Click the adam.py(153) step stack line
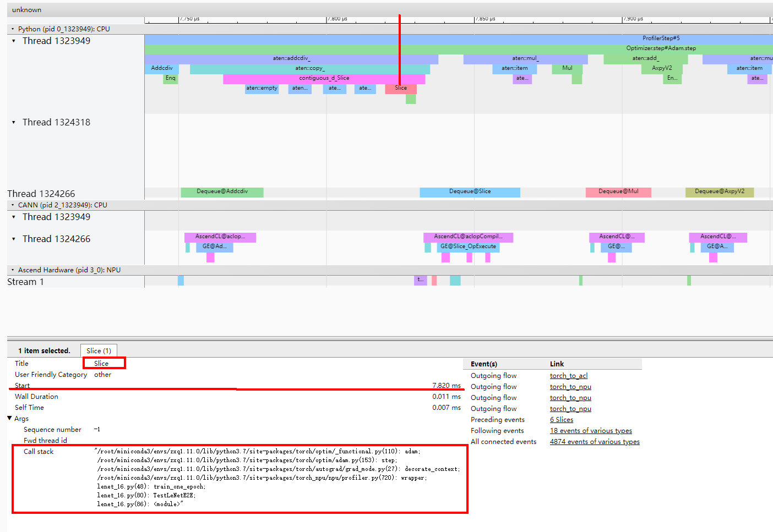This screenshot has width=773, height=532. [247, 460]
